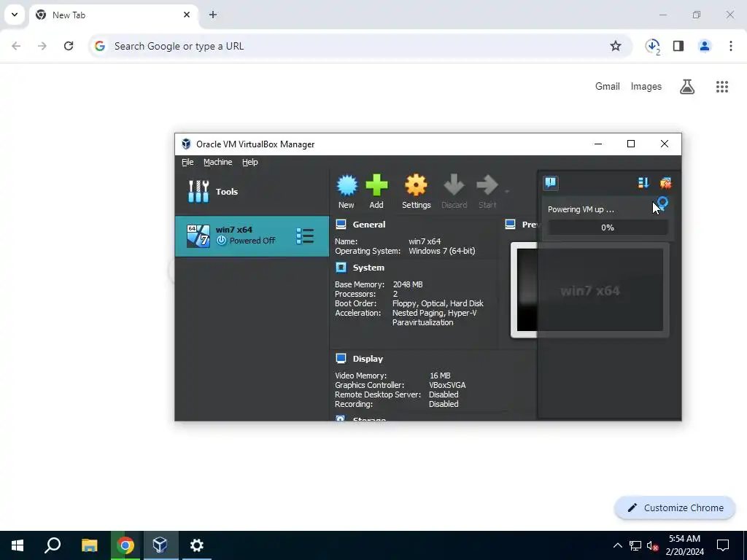The height and width of the screenshot is (560, 747).
Task: Click the muted volume tray icon
Action: [x=652, y=545]
